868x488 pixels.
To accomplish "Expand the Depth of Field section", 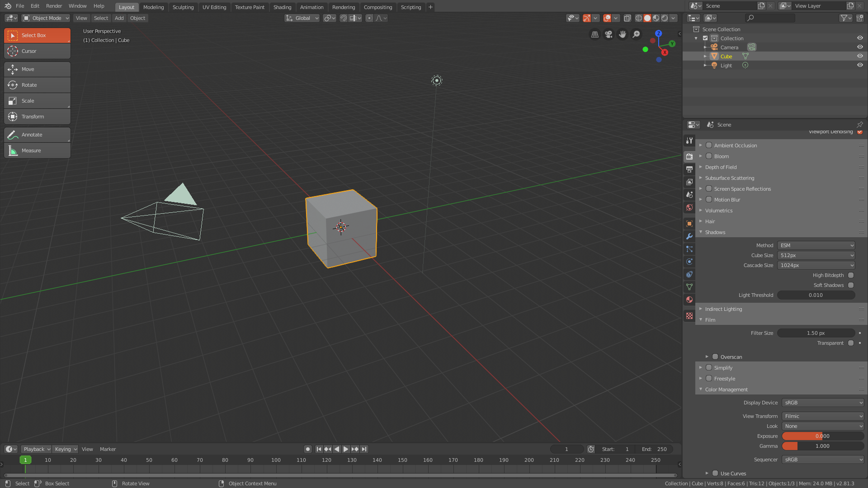I will pos(721,167).
